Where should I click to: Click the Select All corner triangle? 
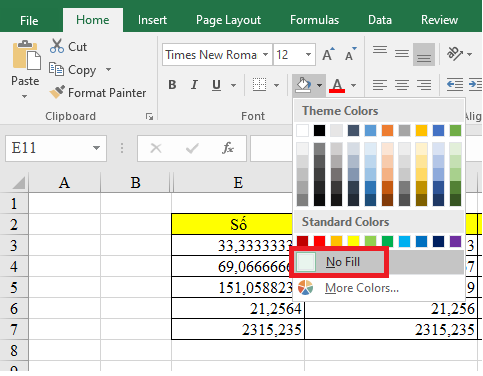[18, 182]
